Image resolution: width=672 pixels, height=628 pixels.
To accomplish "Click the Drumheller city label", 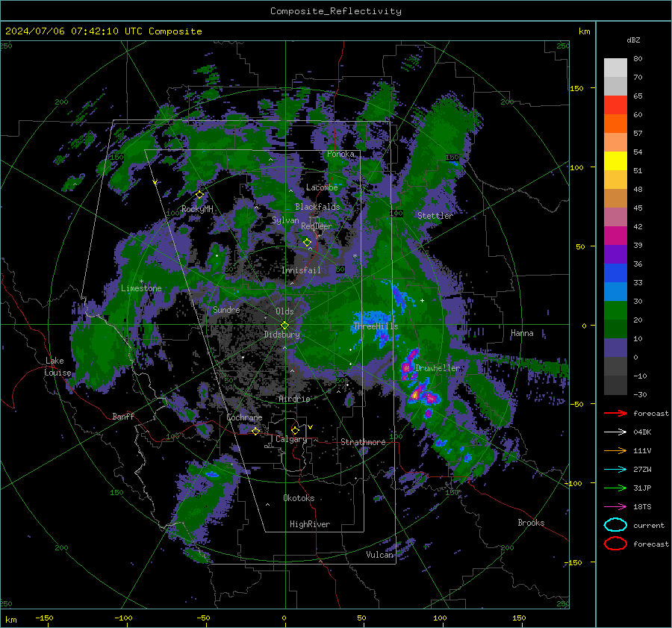I will pos(438,368).
